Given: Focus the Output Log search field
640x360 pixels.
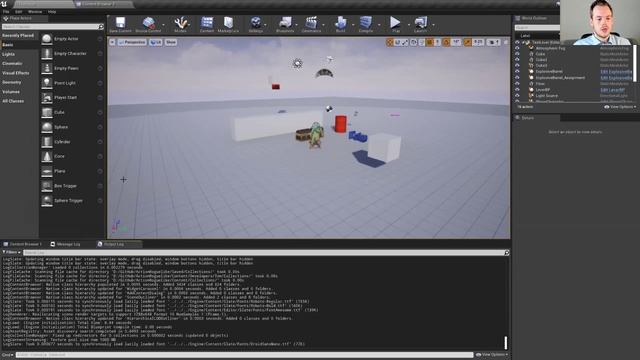Looking at the screenshot, I should 265,253.
